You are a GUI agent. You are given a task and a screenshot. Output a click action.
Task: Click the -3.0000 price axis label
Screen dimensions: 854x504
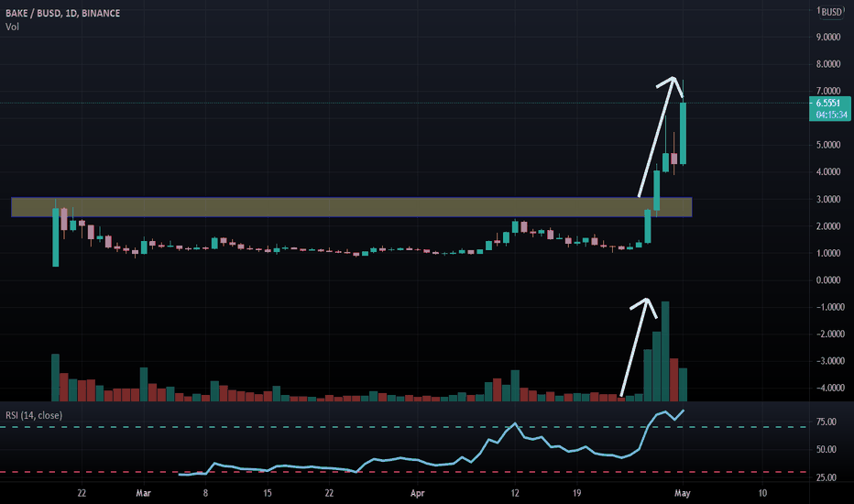829,361
